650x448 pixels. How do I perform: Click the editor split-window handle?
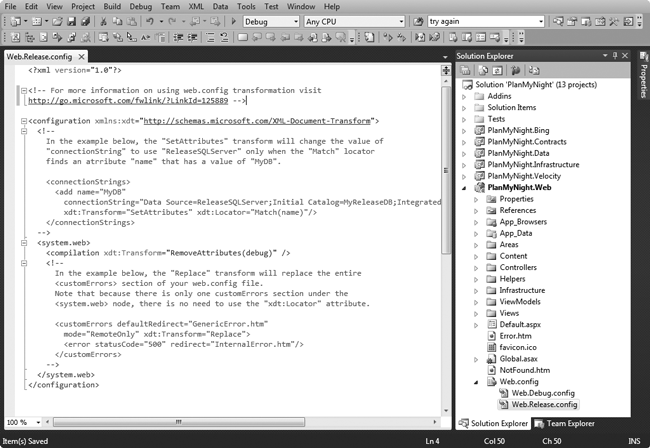[x=446, y=70]
